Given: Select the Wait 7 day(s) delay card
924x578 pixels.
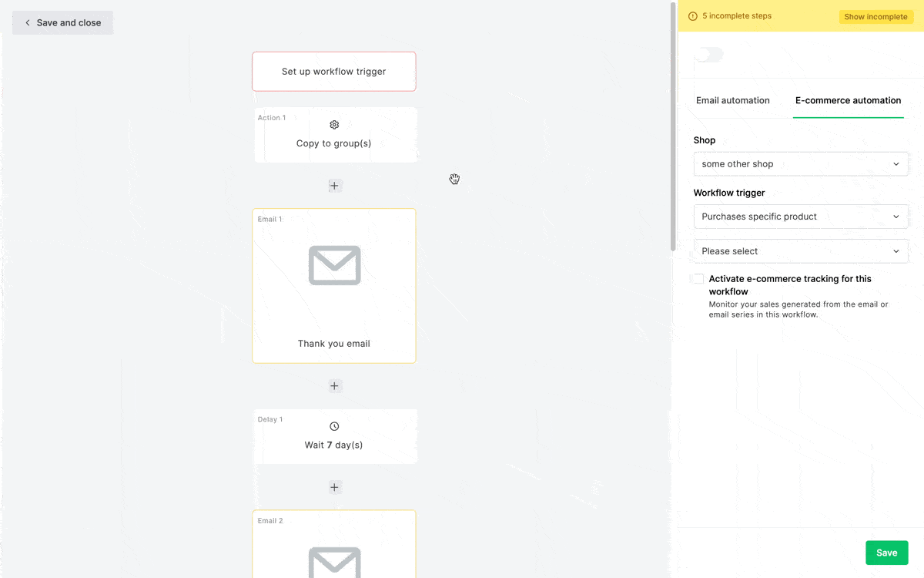Looking at the screenshot, I should [x=336, y=436].
